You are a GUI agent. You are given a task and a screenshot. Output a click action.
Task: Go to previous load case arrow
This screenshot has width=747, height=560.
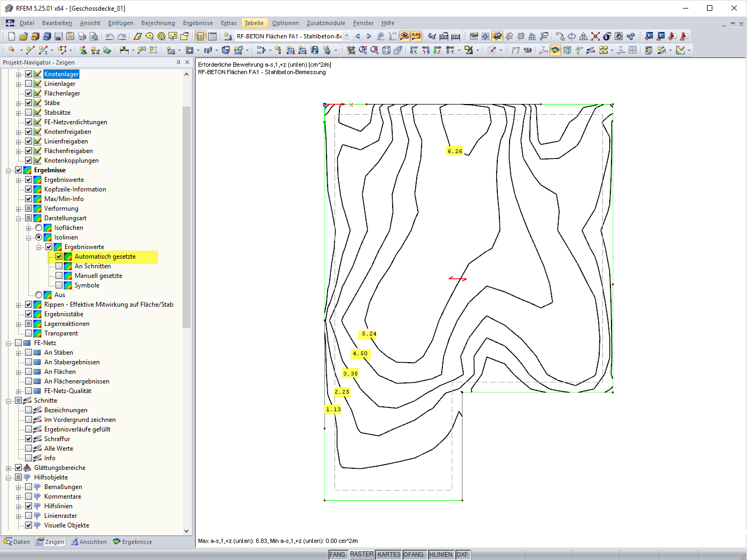[357, 36]
